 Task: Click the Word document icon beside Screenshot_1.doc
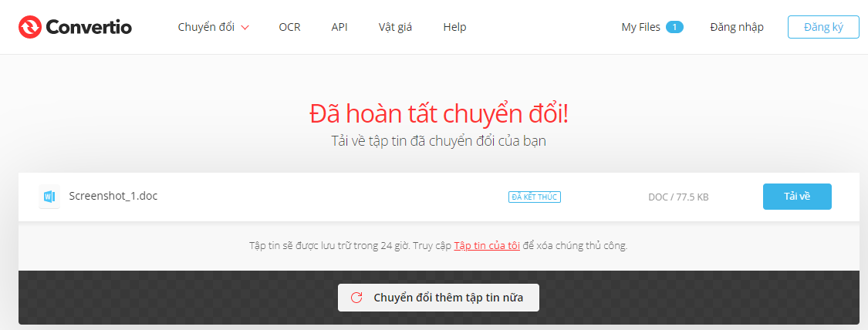click(49, 197)
